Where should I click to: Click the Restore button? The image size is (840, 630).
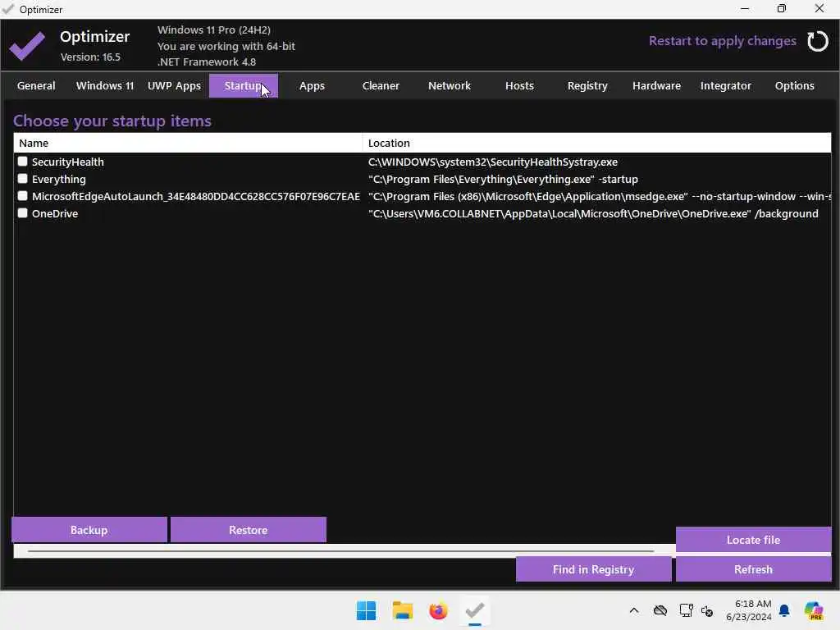(248, 530)
